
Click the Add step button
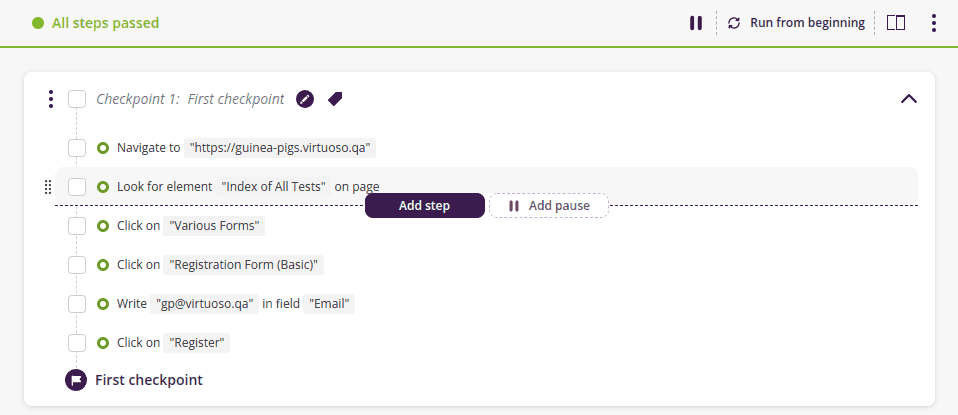click(424, 206)
